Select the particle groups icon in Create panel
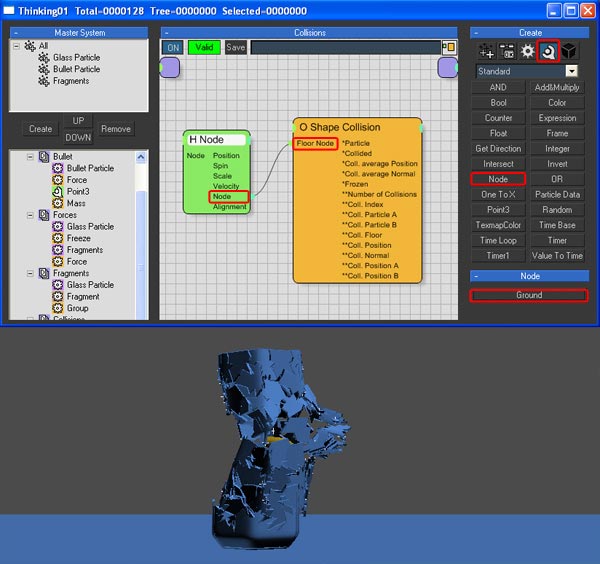This screenshot has width=600, height=564. pyautogui.click(x=486, y=51)
